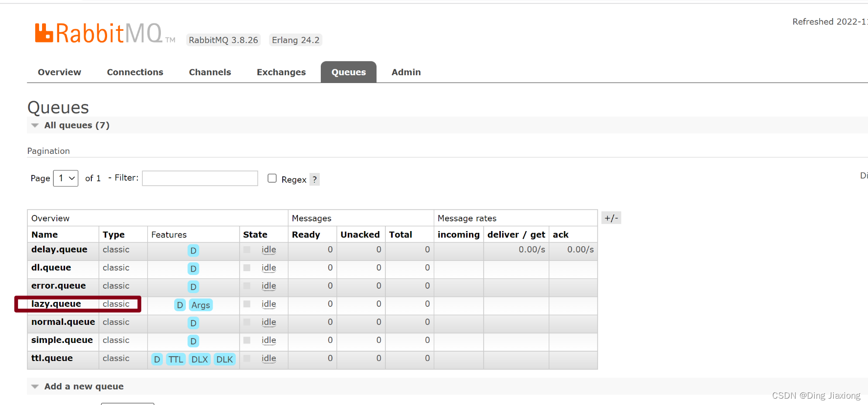The image size is (868, 405).
Task: Click the D durable badge for delay.queue
Action: click(193, 251)
